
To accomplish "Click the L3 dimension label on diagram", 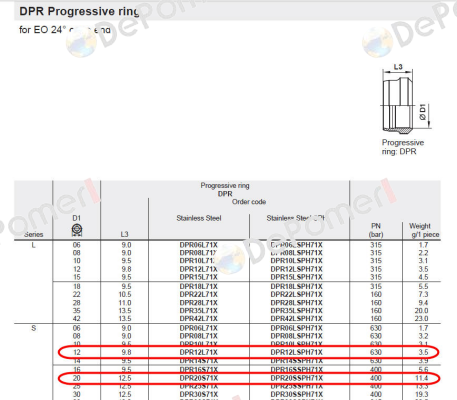I will click(x=398, y=67).
